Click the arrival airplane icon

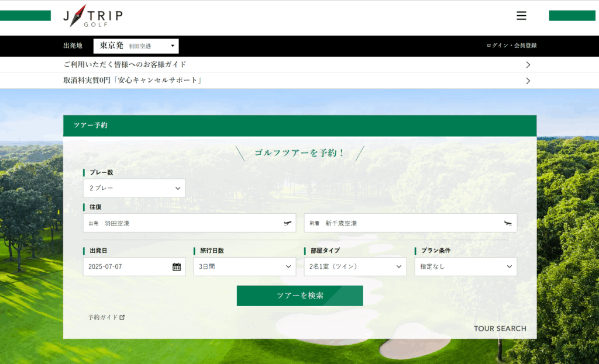[x=508, y=223]
